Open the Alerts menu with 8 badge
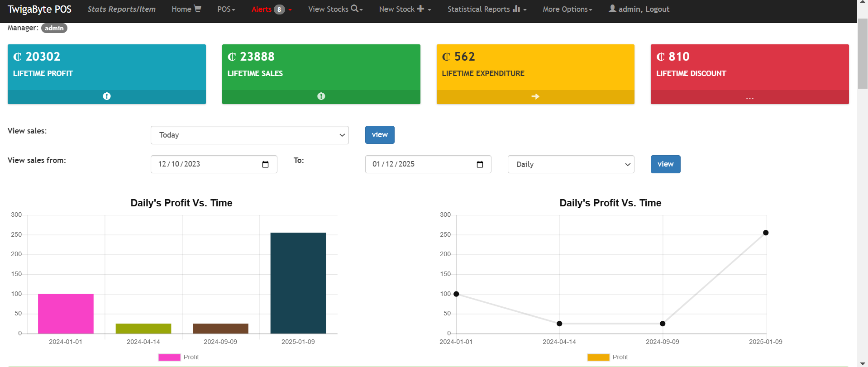The width and height of the screenshot is (868, 367). (271, 9)
